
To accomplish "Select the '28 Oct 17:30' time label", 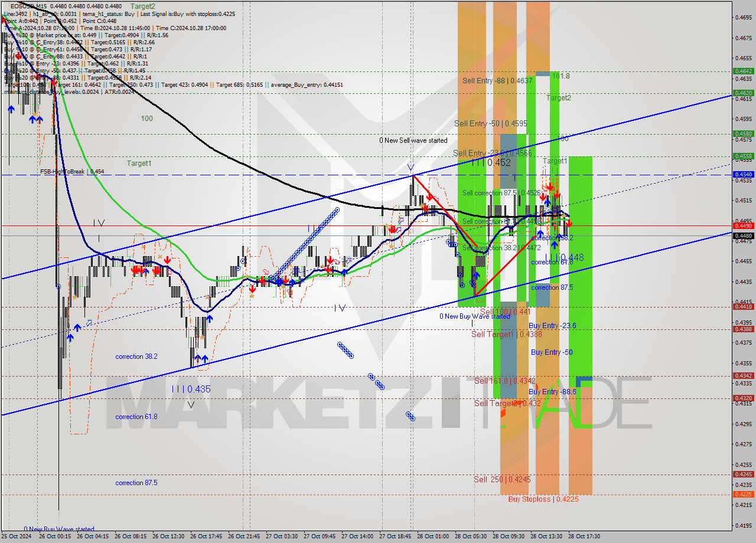I will coord(585,537).
